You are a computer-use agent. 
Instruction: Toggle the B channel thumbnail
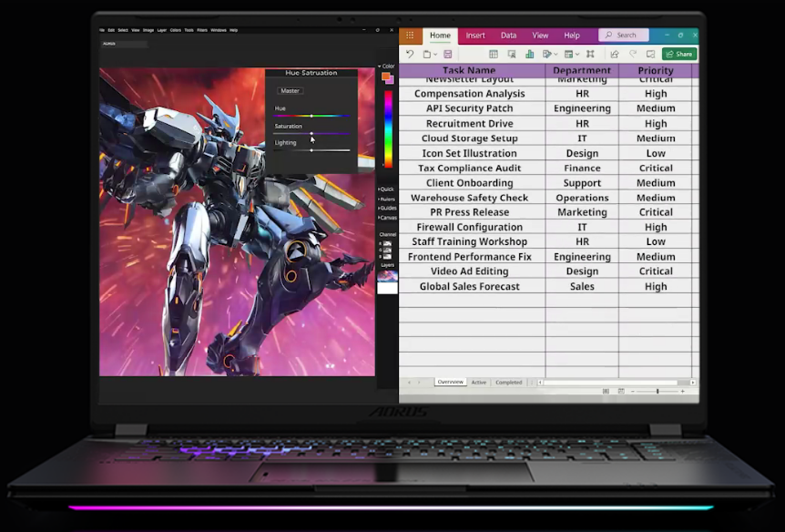[x=387, y=257]
